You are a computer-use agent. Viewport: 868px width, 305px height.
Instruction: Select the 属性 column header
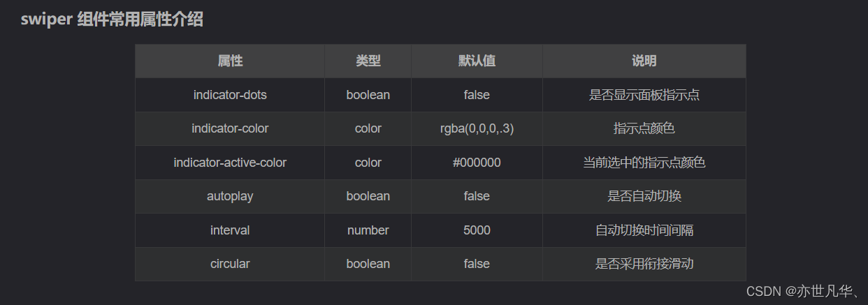[x=230, y=61]
